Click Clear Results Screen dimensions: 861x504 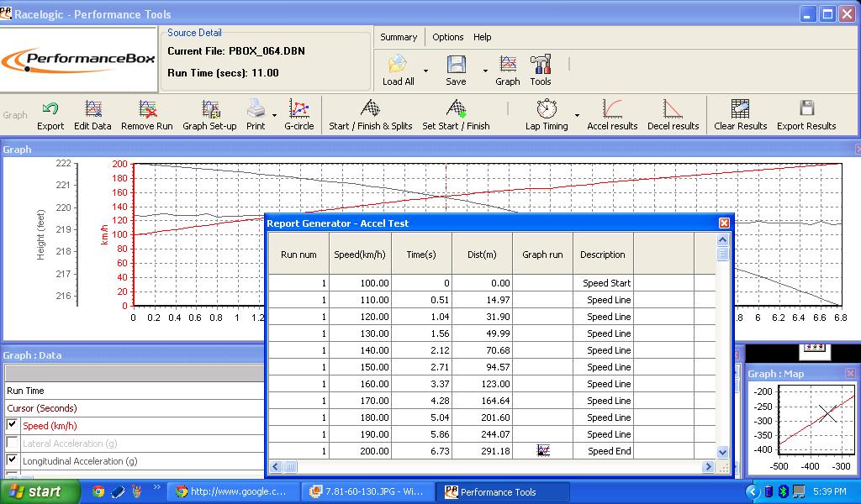pyautogui.click(x=740, y=114)
